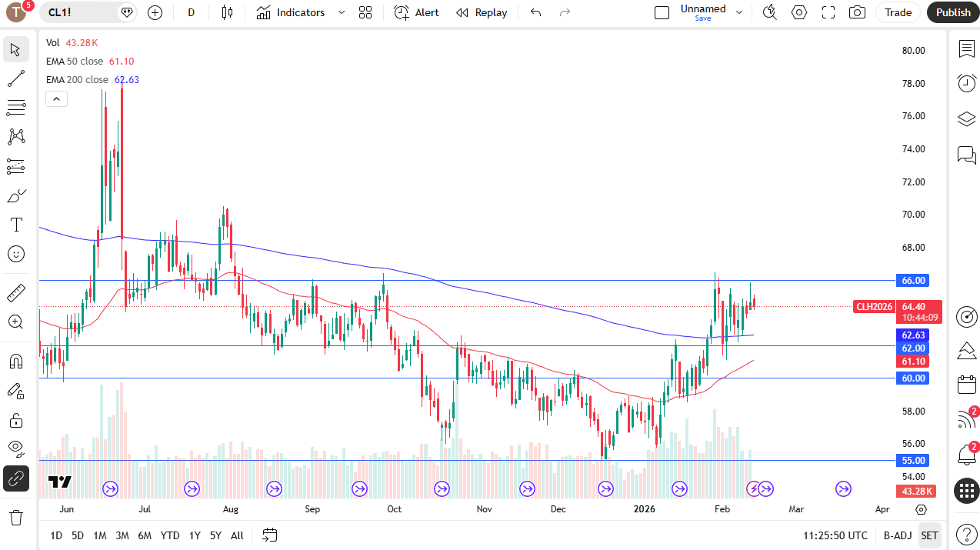Expand the manage layouts dropdown arrow
980x550 pixels.
coord(739,12)
